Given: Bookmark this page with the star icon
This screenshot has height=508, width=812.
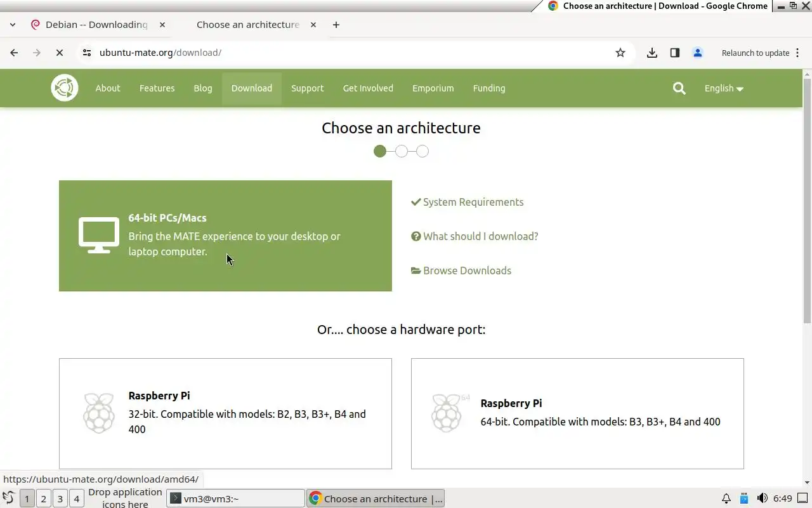Looking at the screenshot, I should [x=620, y=53].
